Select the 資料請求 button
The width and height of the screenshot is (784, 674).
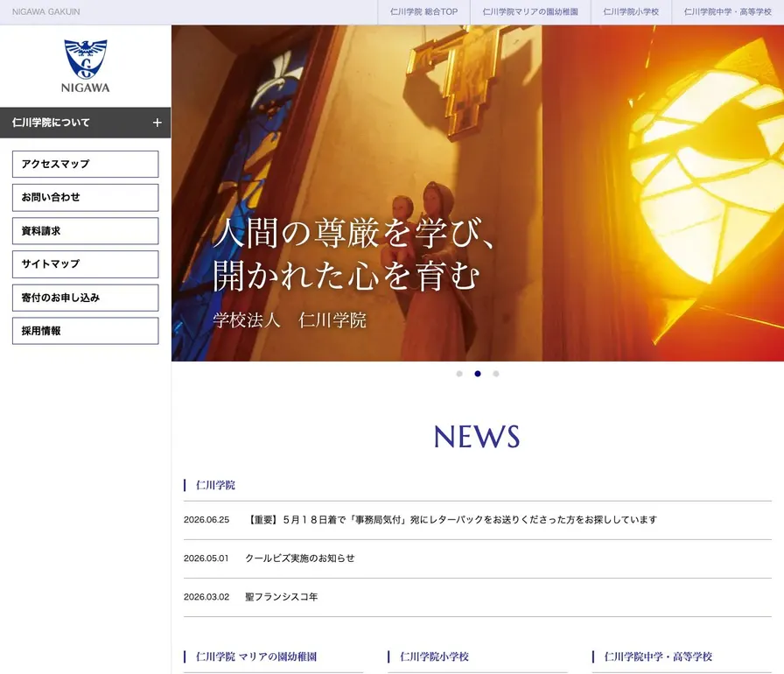[86, 231]
